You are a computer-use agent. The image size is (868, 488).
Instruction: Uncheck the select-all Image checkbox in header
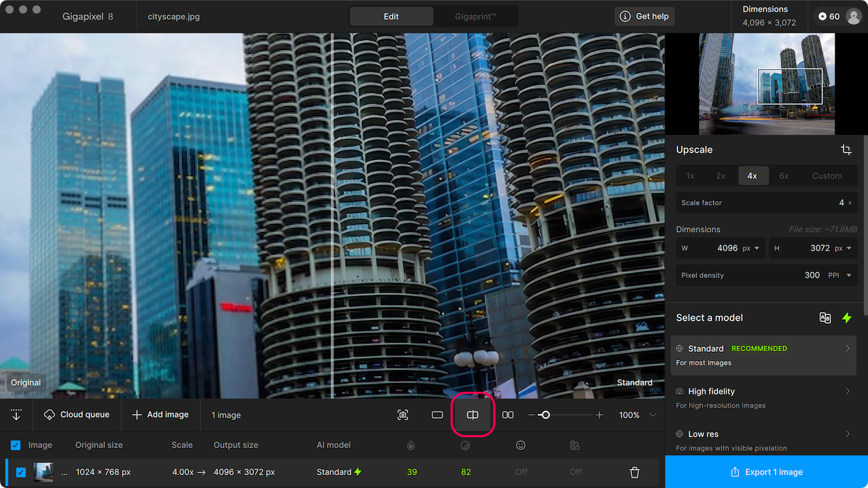(16, 445)
